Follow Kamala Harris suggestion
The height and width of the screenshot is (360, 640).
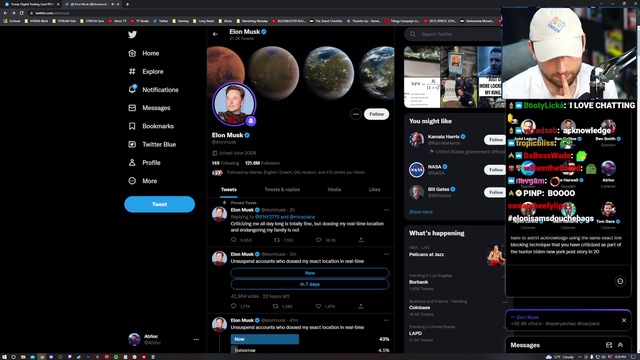click(x=495, y=140)
